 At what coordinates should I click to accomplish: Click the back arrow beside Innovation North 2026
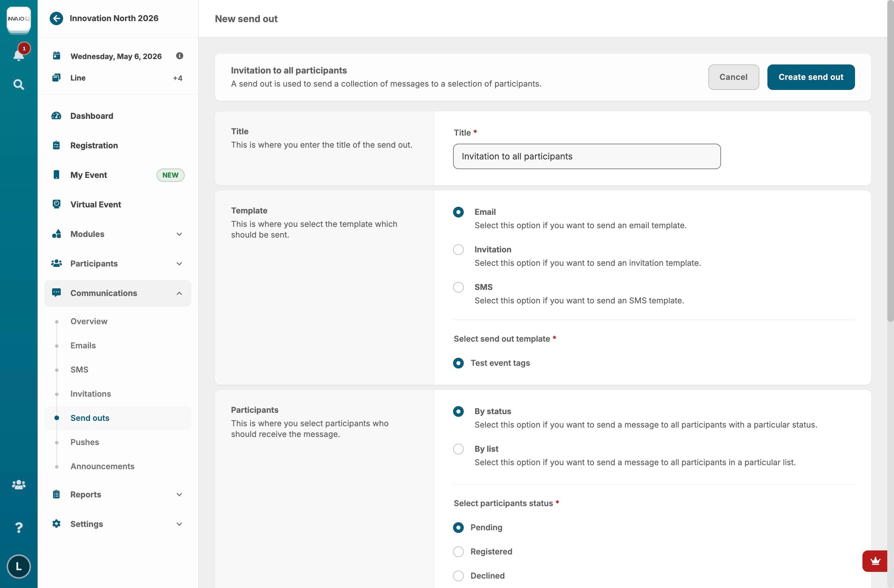56,18
